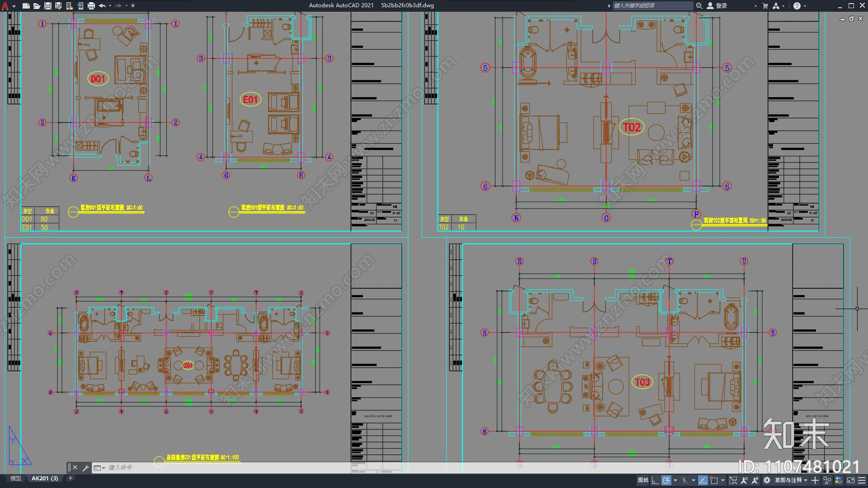The image size is (868, 488).
Task: Toggle the system variable monitor icon
Action: pyautogui.click(x=839, y=480)
